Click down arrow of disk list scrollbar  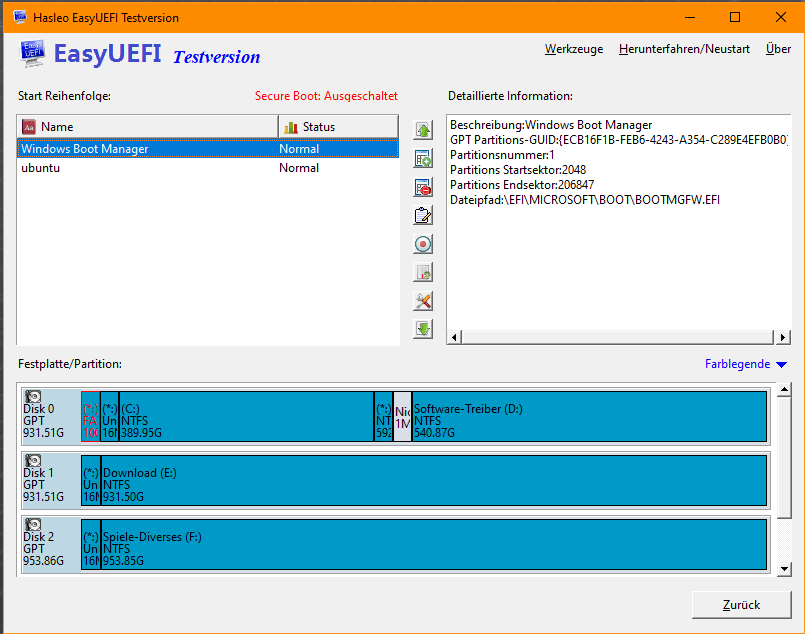(784, 569)
